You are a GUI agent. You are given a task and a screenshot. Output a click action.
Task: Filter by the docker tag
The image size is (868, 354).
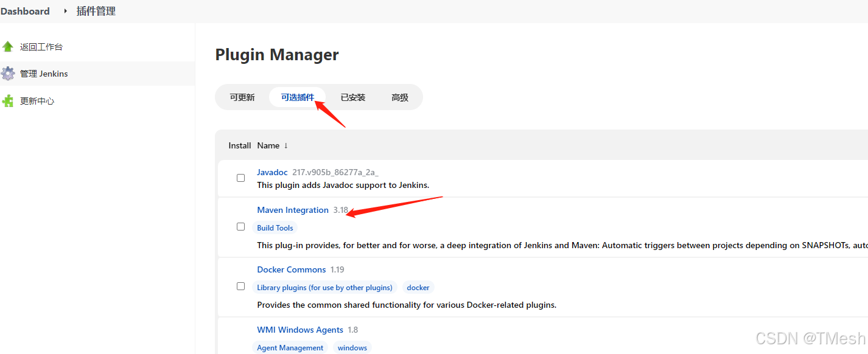418,288
